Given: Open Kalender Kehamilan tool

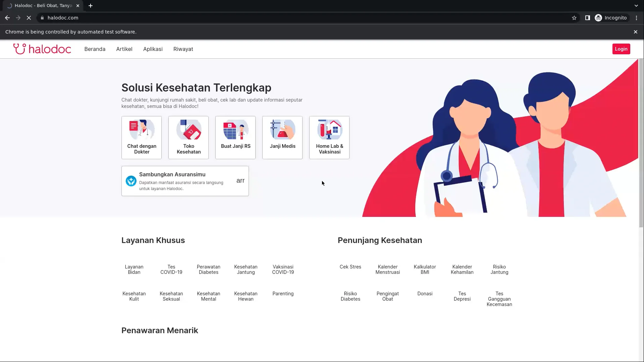Looking at the screenshot, I should (462, 269).
